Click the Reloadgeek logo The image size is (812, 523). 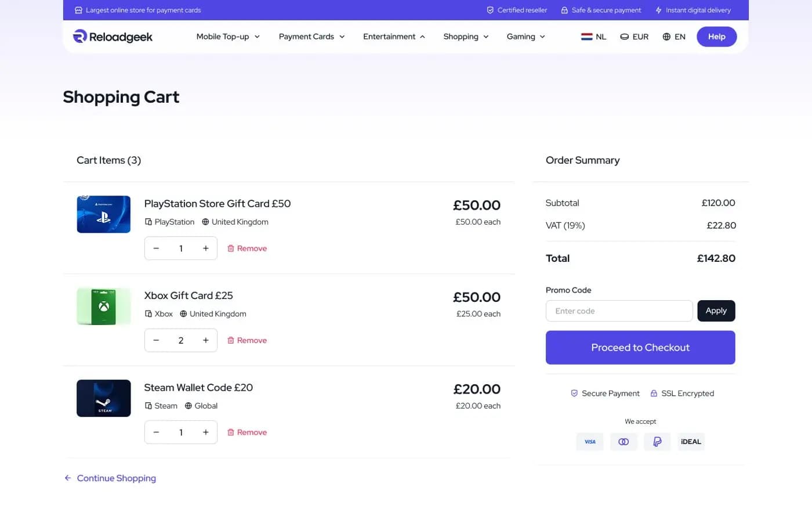(113, 37)
